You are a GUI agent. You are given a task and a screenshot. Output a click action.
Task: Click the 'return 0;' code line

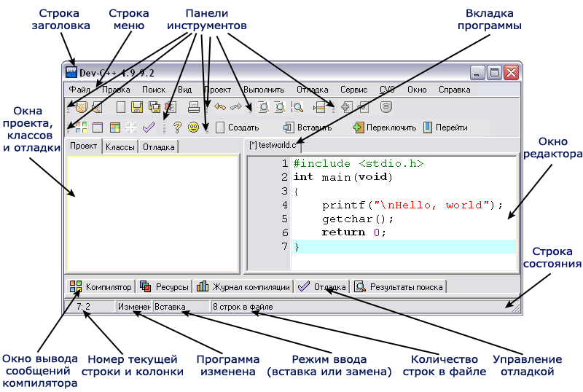point(354,232)
